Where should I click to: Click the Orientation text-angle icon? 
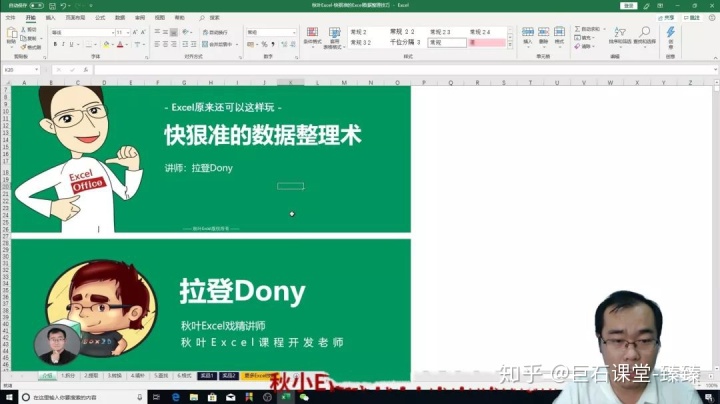coord(185,32)
